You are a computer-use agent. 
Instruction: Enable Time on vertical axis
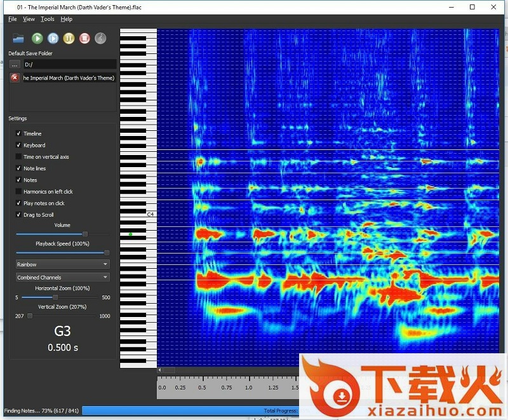18,156
